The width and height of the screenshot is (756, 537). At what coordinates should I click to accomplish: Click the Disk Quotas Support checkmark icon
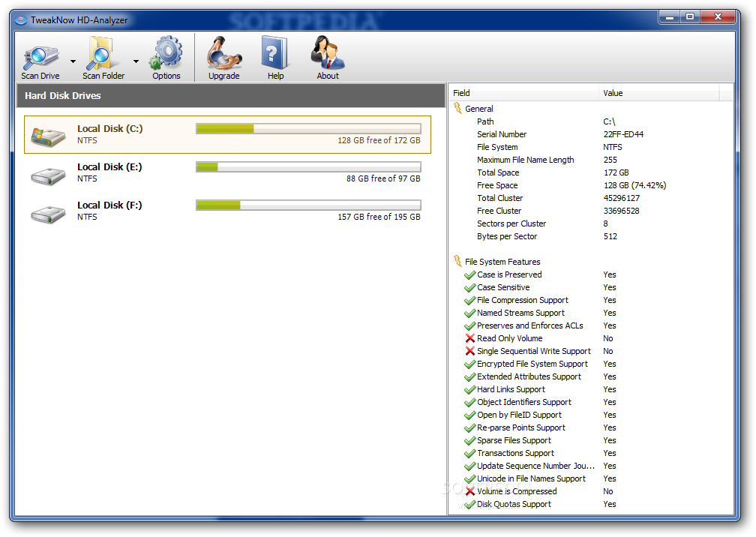[x=469, y=505]
